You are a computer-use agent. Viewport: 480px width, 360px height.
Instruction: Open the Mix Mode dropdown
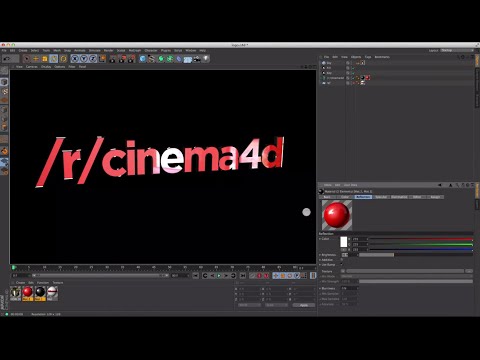407,276
